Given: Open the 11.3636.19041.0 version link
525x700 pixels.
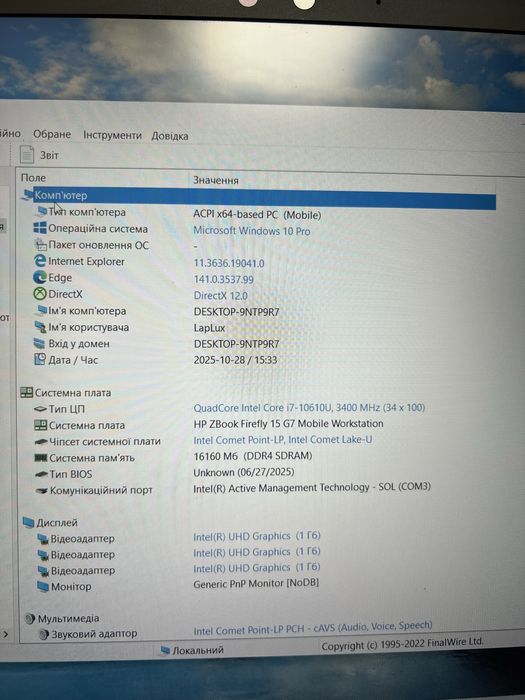Looking at the screenshot, I should 229,263.
